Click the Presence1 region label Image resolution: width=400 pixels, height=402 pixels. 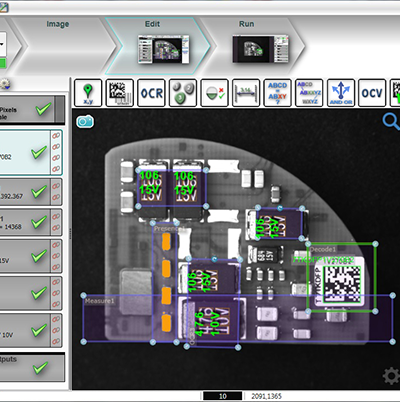(x=169, y=229)
